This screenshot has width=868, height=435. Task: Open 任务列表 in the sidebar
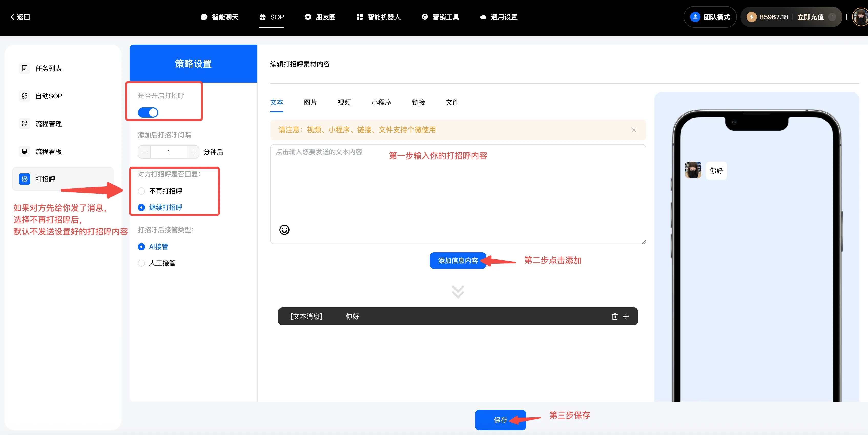[x=48, y=68]
